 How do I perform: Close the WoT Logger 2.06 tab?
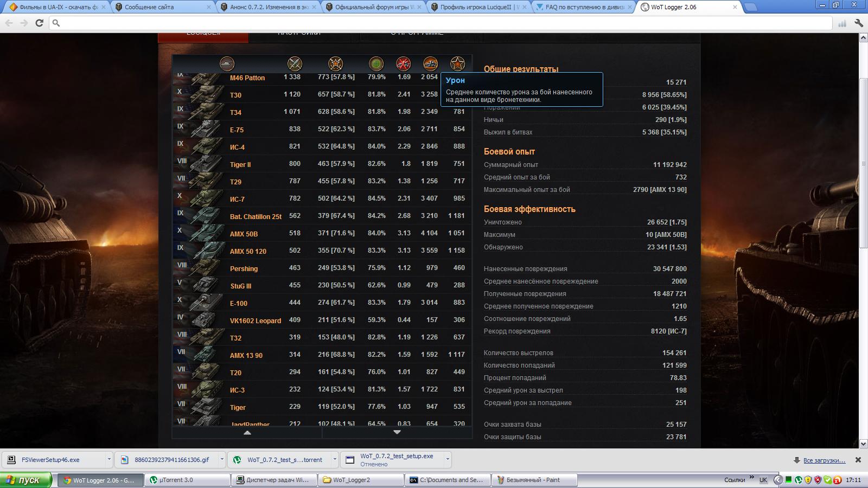735,7
